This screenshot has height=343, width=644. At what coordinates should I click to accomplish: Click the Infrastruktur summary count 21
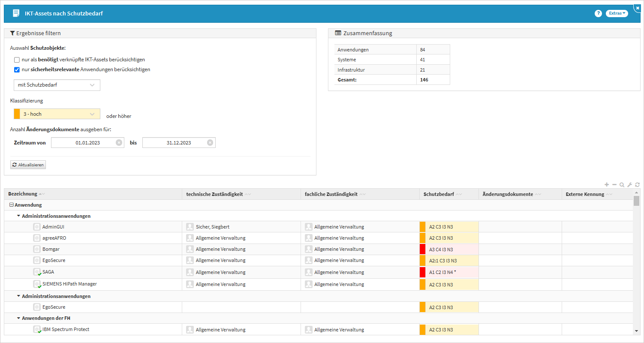(423, 70)
